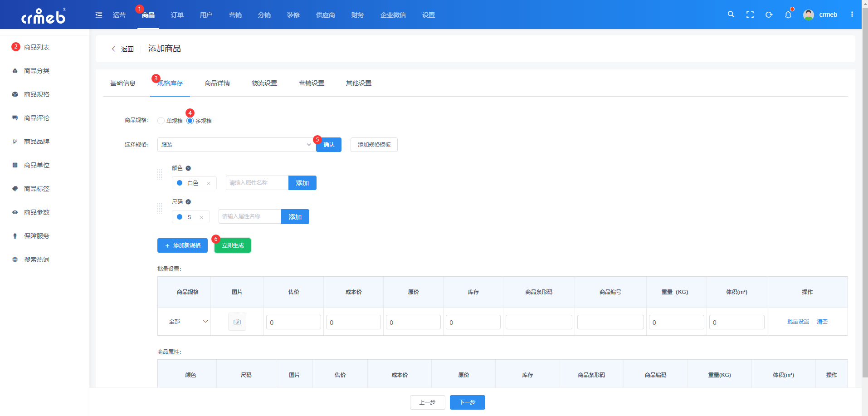Click the green 立即生成 button
The image size is (868, 416).
233,245
